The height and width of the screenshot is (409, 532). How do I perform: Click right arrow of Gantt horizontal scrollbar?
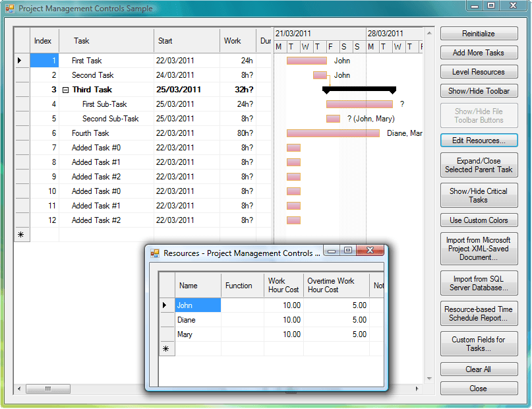tap(417, 389)
